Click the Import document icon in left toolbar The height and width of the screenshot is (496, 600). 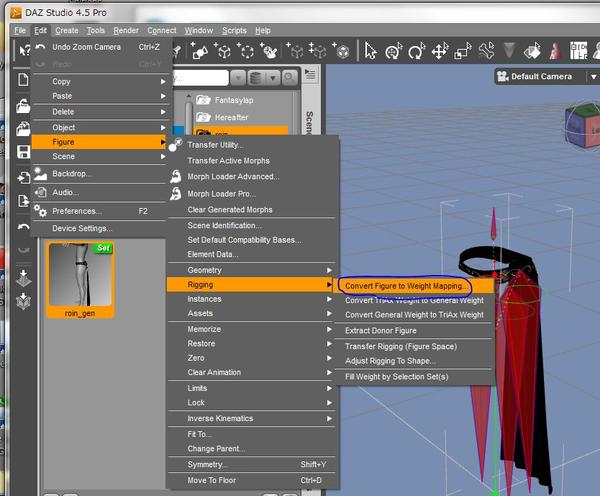click(x=23, y=178)
